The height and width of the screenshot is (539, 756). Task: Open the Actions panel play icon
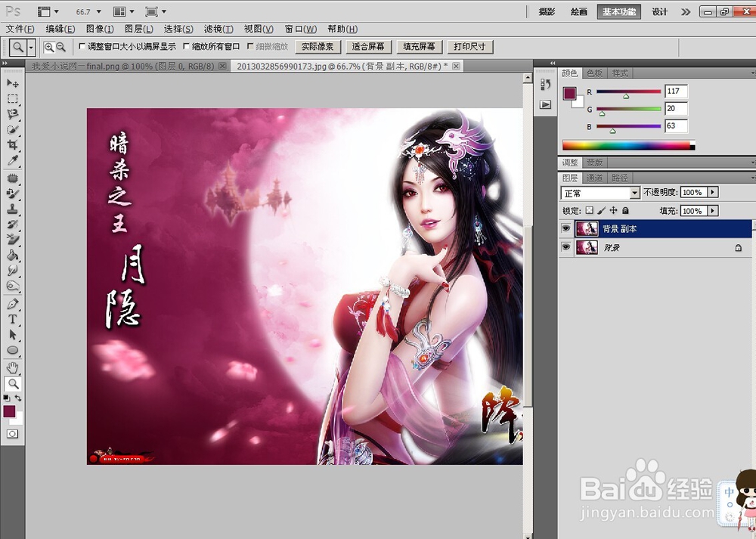[x=545, y=104]
